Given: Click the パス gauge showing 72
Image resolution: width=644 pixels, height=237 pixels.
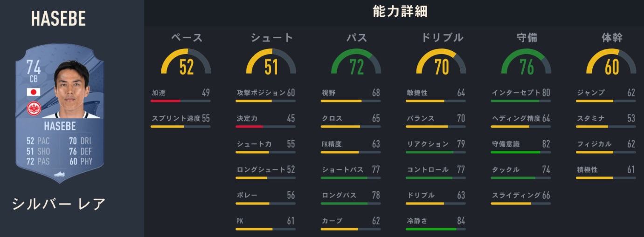Looking at the screenshot, I should pyautogui.click(x=356, y=63).
